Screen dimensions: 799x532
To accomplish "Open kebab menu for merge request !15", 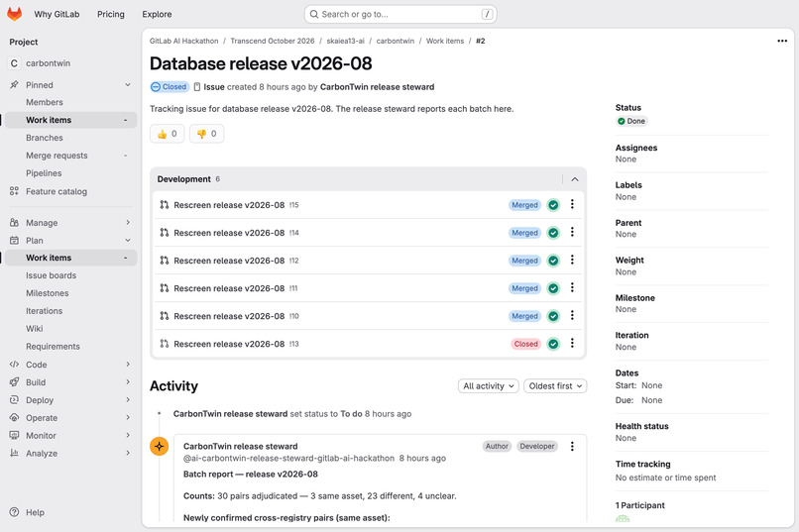I will coord(572,204).
